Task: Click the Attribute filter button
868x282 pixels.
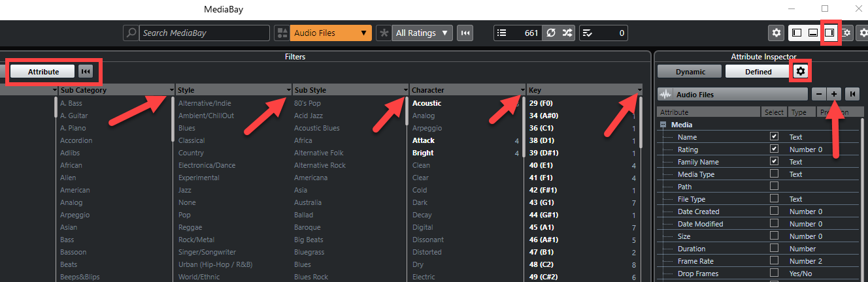Action: [42, 72]
